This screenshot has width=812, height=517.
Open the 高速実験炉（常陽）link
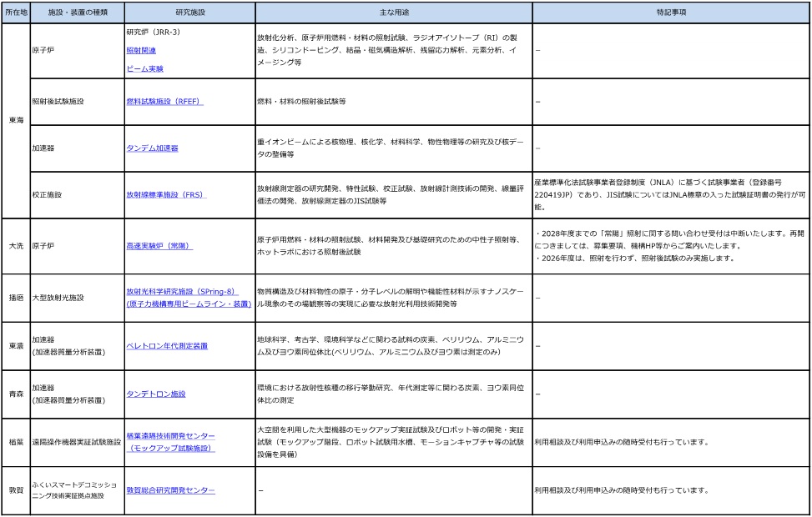click(159, 246)
